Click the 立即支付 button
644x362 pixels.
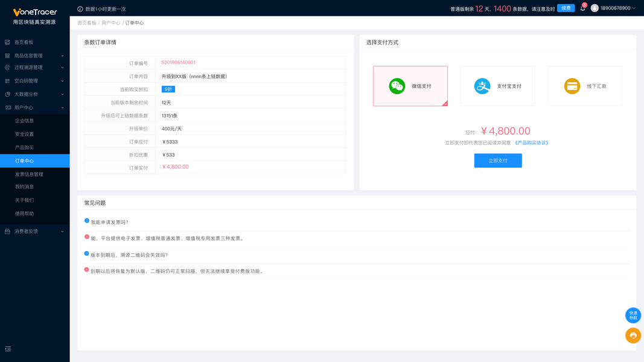pyautogui.click(x=498, y=160)
